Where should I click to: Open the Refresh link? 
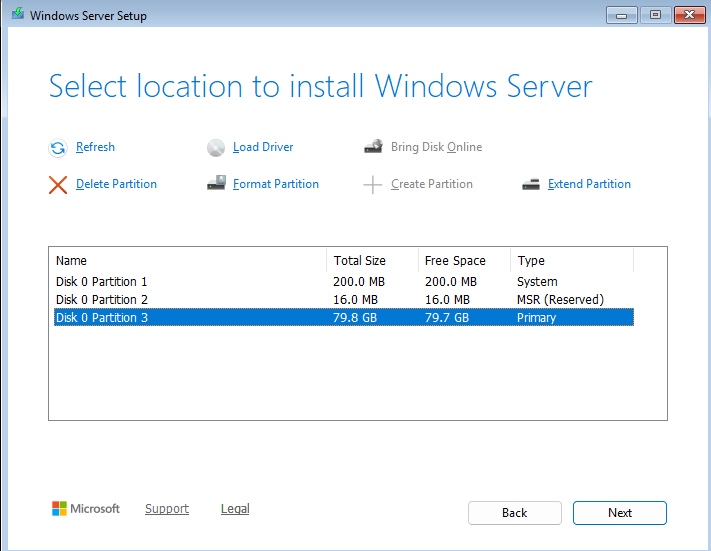[x=95, y=147]
